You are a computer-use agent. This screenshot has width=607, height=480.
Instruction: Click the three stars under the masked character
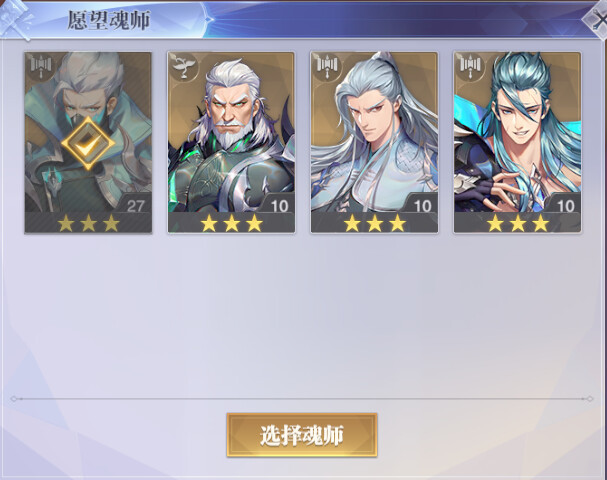88,223
